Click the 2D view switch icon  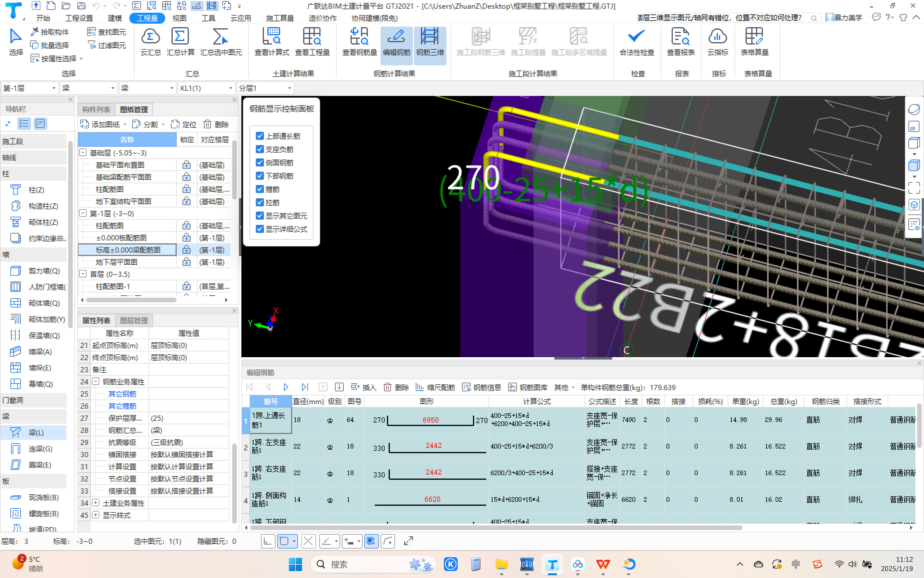(914, 127)
